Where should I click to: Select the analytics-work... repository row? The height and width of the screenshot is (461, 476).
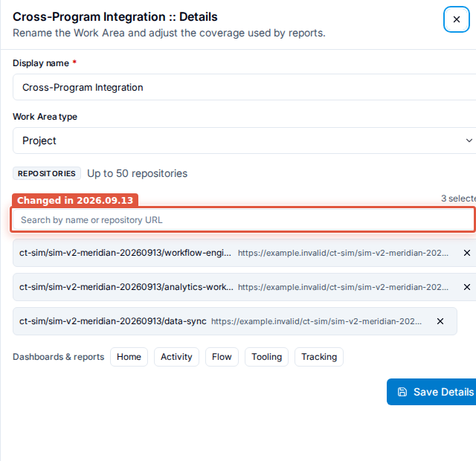click(x=245, y=287)
